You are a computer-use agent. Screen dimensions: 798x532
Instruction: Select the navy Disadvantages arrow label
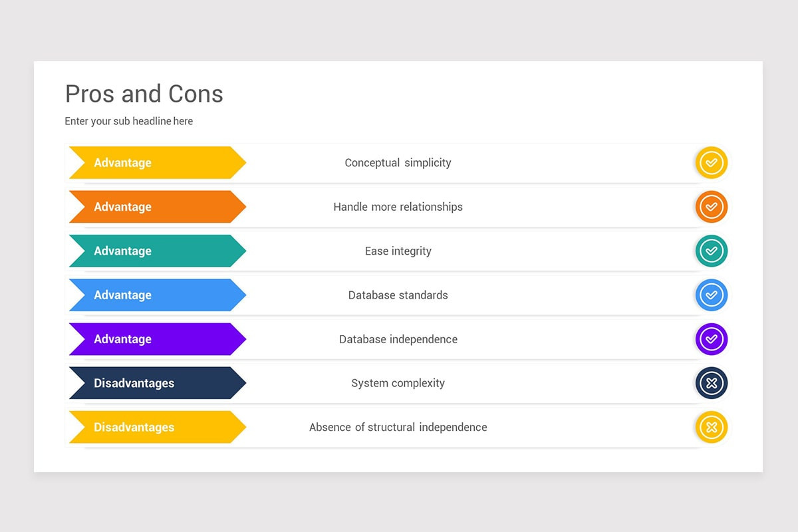click(x=158, y=383)
